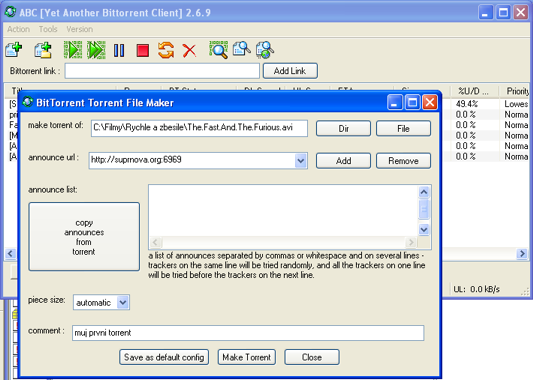Click the comment text field
Screen dimensions: 533x380
click(248, 333)
